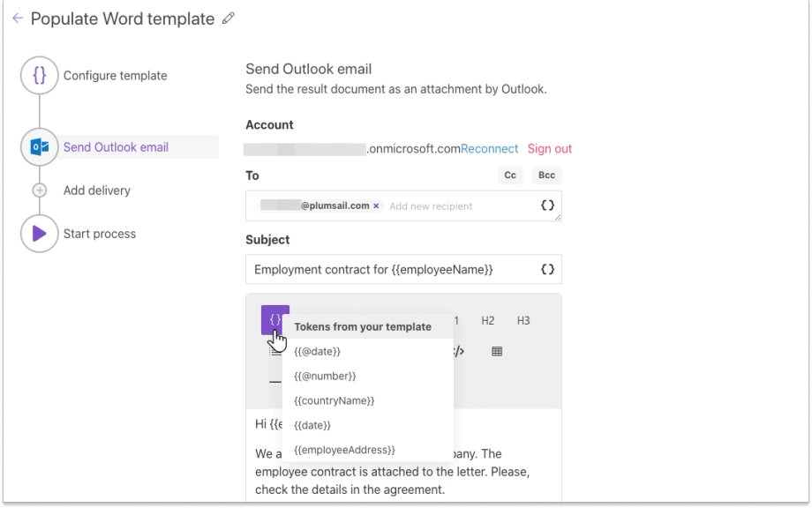Click into the Subject text field
The height and width of the screenshot is (508, 812).
coord(403,270)
